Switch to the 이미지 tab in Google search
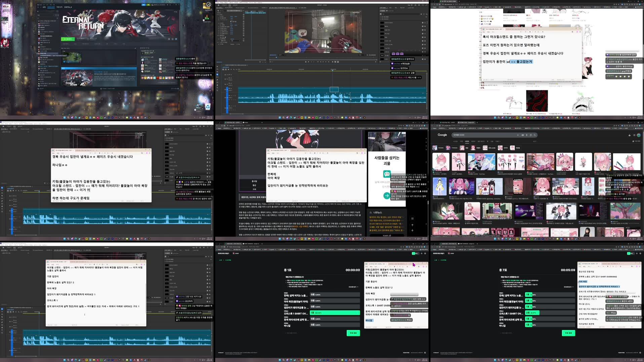The width and height of the screenshot is (644, 362). (x=467, y=141)
